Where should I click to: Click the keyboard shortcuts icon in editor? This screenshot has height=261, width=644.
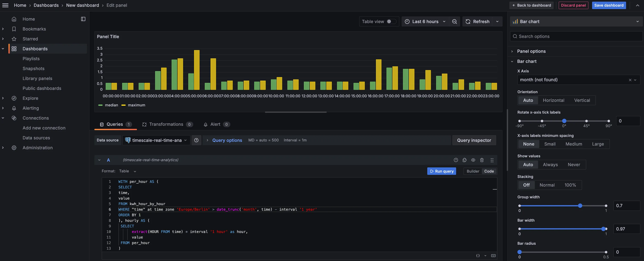tap(493, 256)
